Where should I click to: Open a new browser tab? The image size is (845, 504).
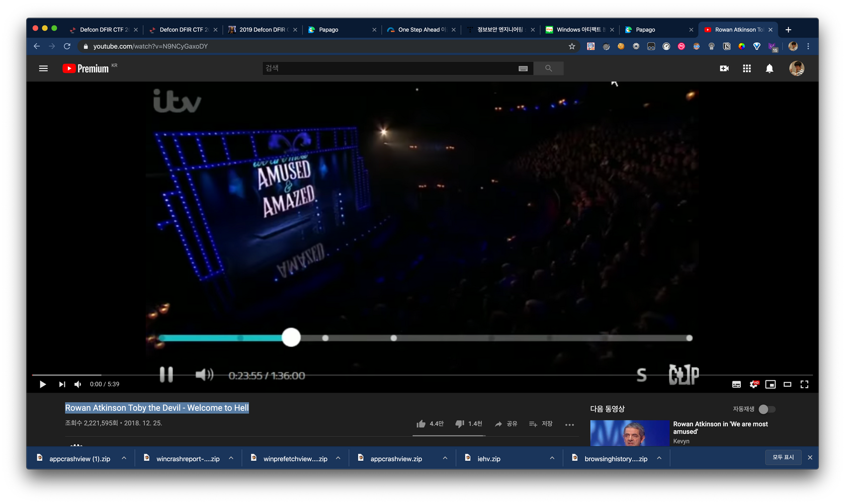[788, 30]
